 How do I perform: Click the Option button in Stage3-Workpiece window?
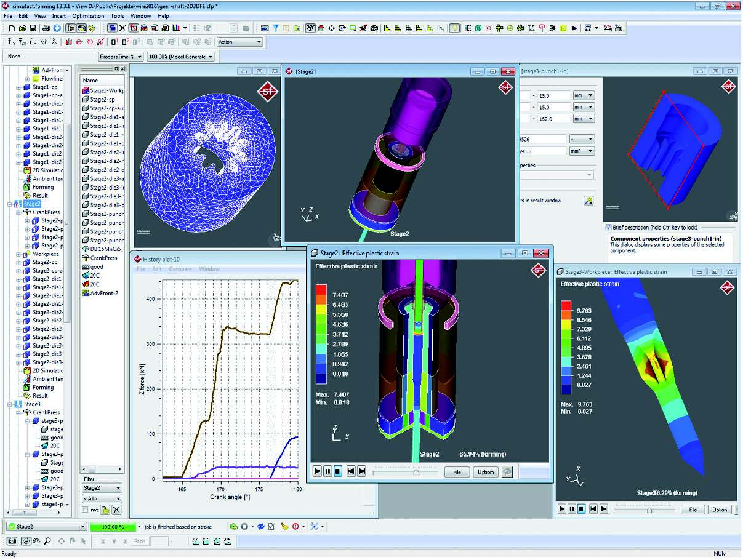(720, 510)
